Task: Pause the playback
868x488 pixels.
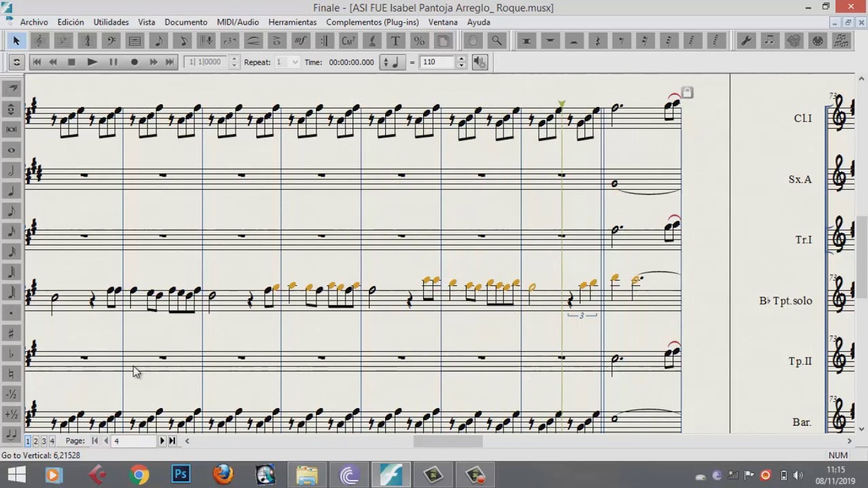Action: point(113,62)
